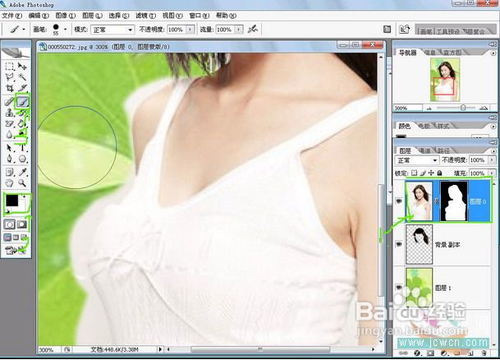This screenshot has width=500, height=360.
Task: Toggle lock transparent pixels
Action: tap(414, 173)
